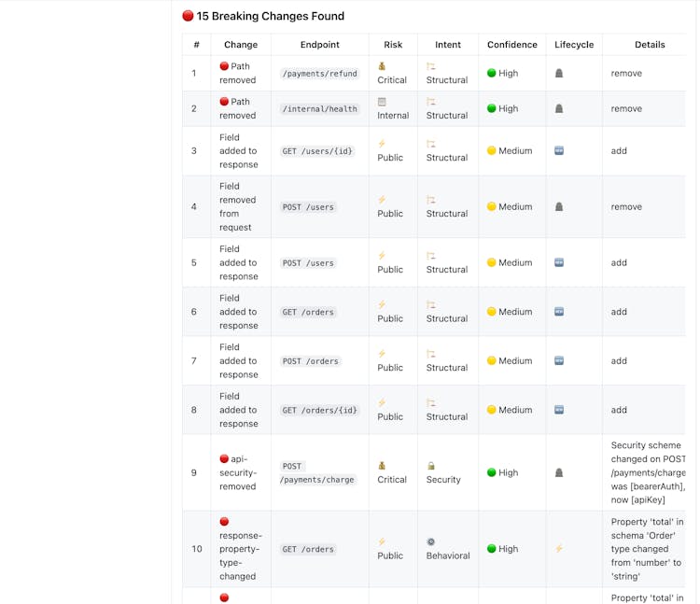Click the money bag Critical icon in row 1

click(x=382, y=66)
